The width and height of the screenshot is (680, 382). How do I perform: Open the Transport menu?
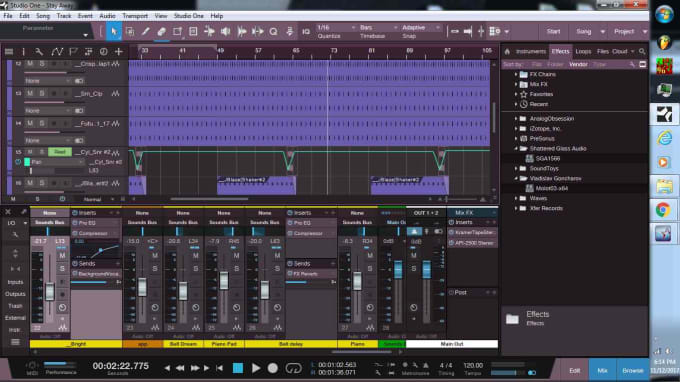135,16
